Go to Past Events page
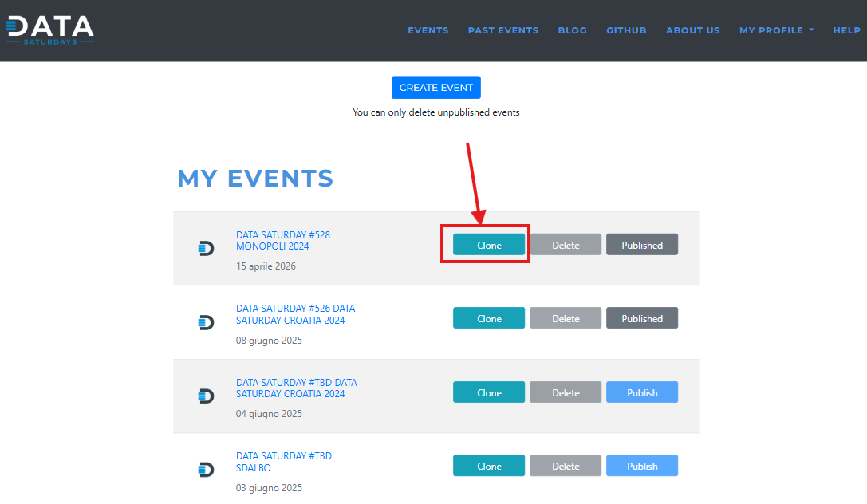The width and height of the screenshot is (867, 504). 503,30
